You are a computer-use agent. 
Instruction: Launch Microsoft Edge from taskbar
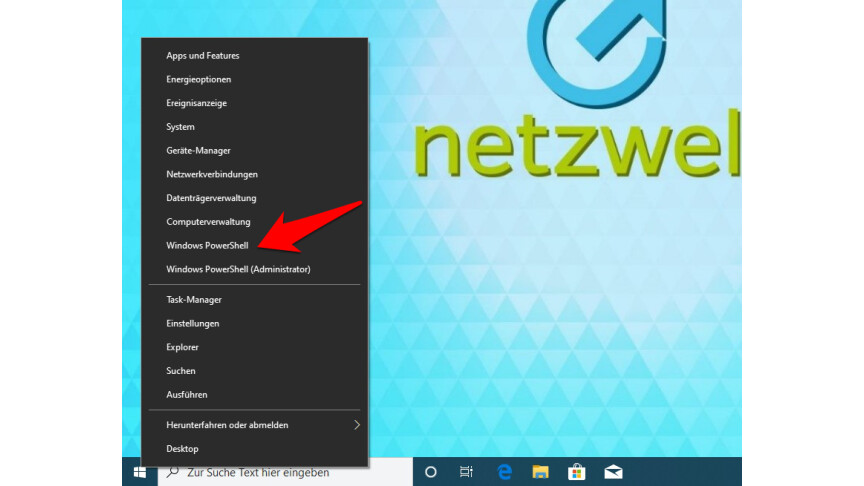pyautogui.click(x=504, y=472)
